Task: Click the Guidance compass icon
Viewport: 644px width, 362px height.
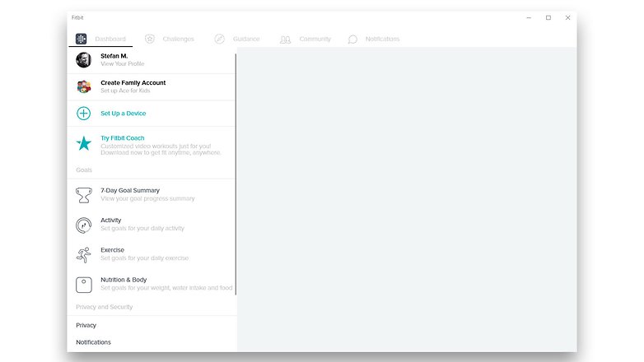Action: coord(219,39)
